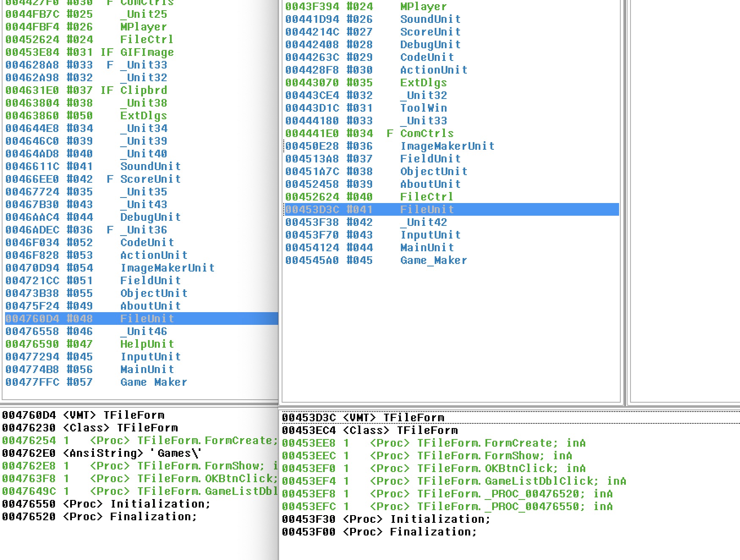
Task: Open the 00476254 TFileForm.FormCreate proc line
Action: [140, 440]
